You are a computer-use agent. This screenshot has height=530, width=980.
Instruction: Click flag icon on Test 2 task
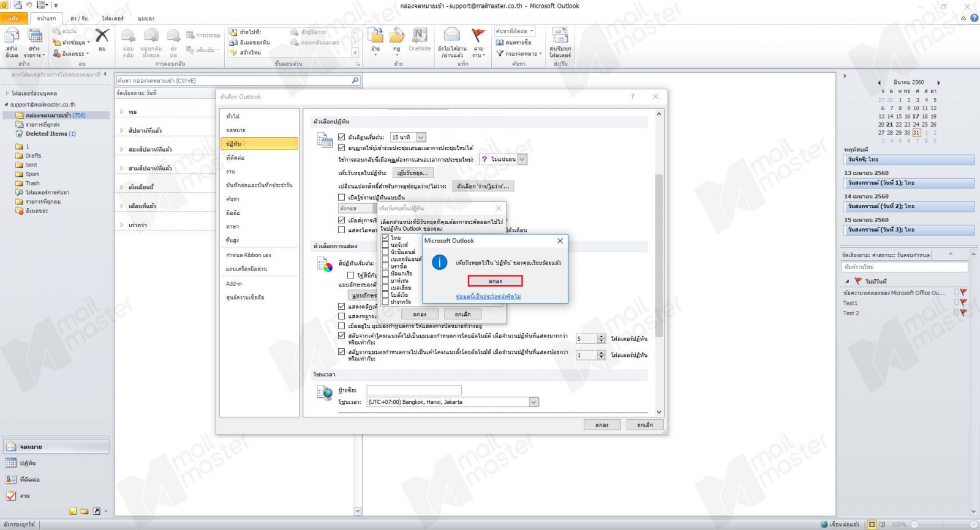963,313
